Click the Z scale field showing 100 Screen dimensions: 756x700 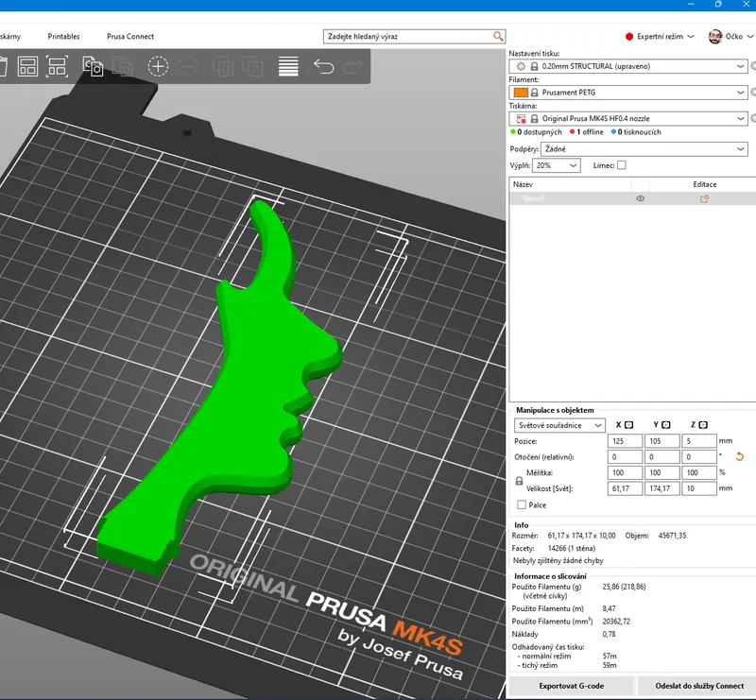click(x=699, y=473)
